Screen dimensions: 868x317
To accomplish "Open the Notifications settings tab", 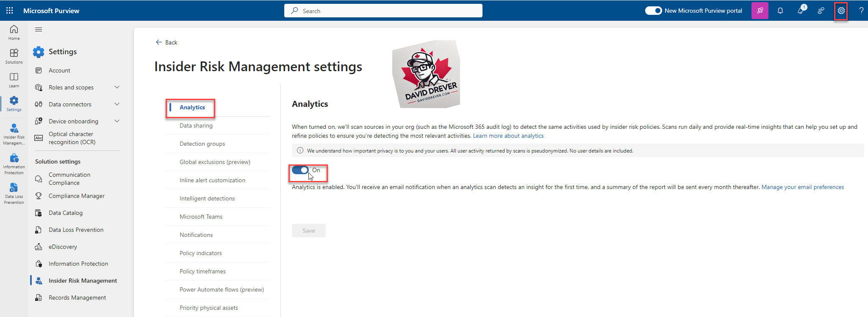I will point(196,235).
